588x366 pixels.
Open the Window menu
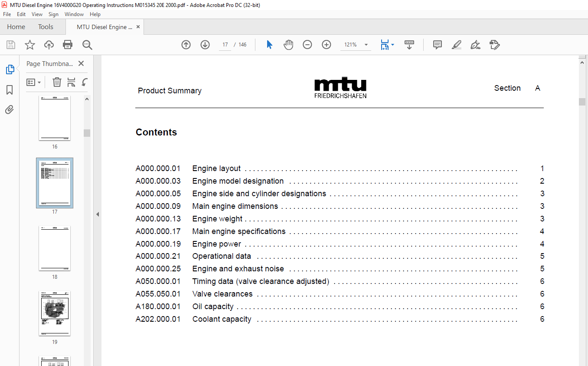[74, 14]
